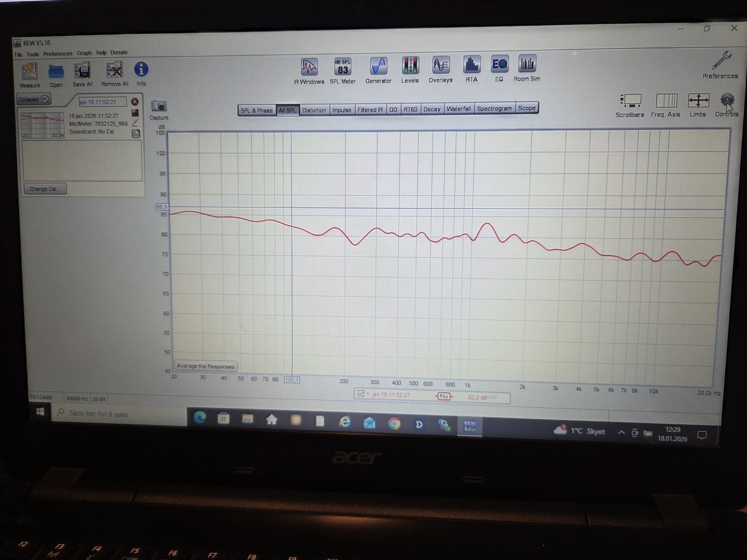Click the Windows Start button
Image resolution: width=747 pixels, height=560 pixels.
click(40, 412)
